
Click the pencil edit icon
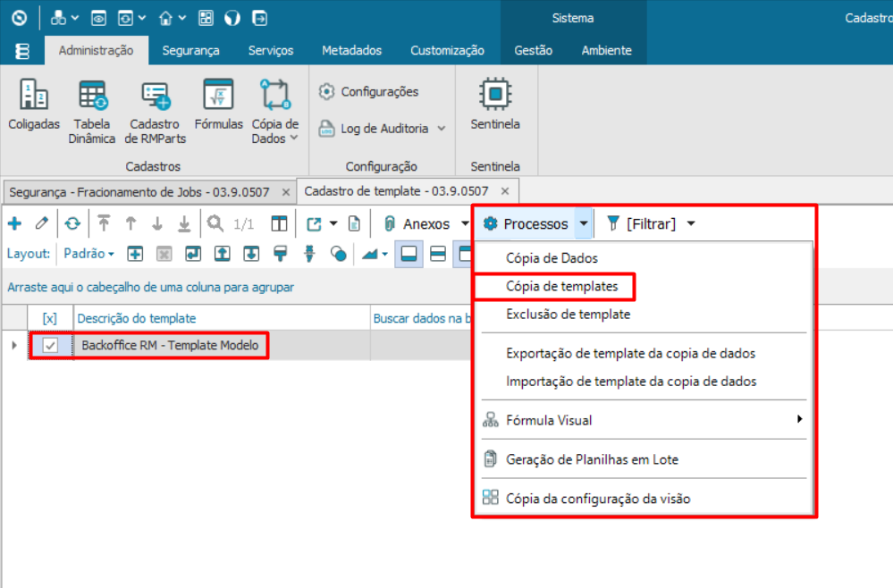tap(41, 223)
